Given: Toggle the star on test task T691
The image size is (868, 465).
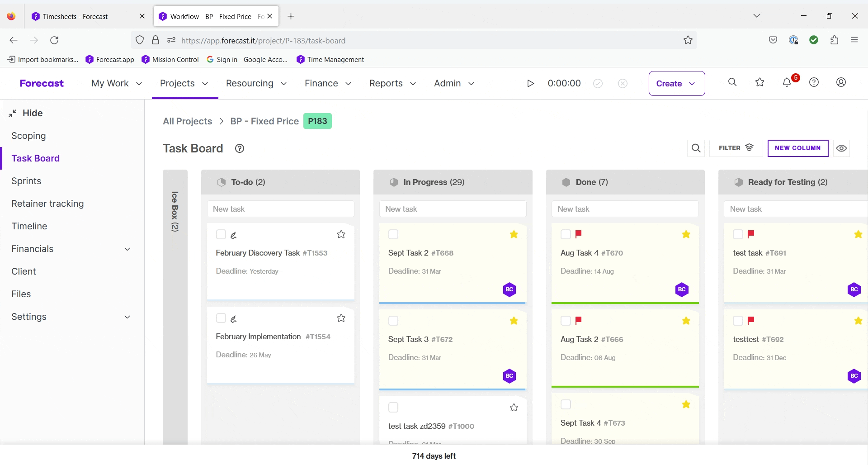Looking at the screenshot, I should click(x=859, y=234).
